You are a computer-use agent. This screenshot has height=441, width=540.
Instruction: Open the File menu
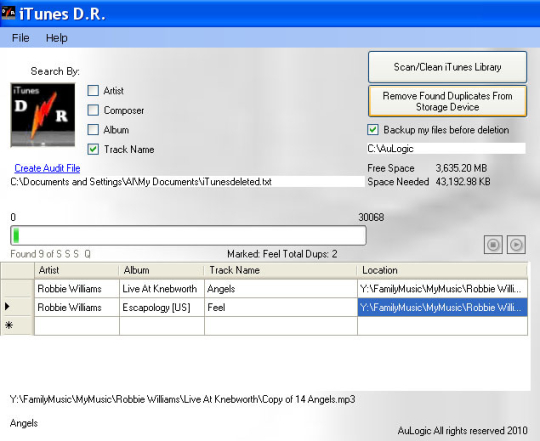[x=20, y=38]
